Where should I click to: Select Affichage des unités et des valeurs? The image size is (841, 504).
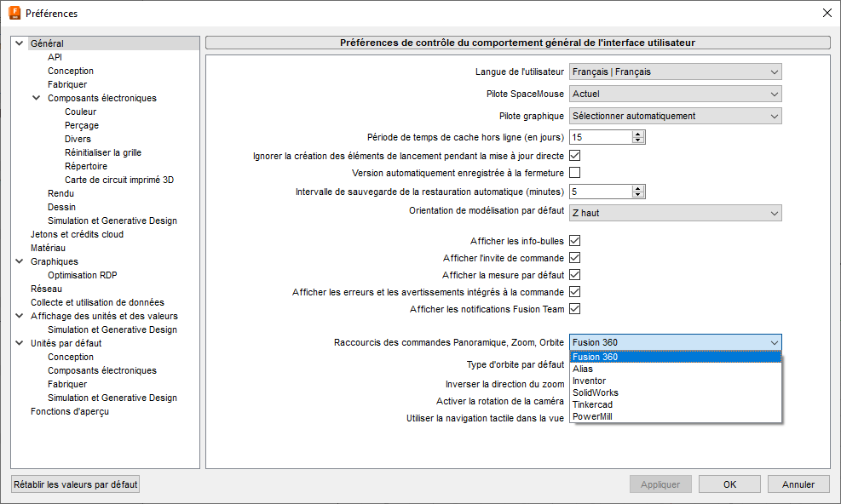(x=104, y=316)
